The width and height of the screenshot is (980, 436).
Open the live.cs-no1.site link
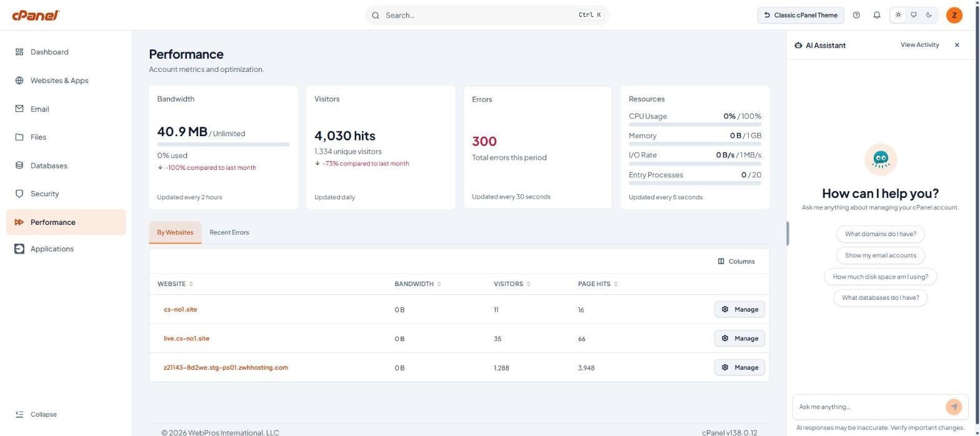[x=186, y=339]
